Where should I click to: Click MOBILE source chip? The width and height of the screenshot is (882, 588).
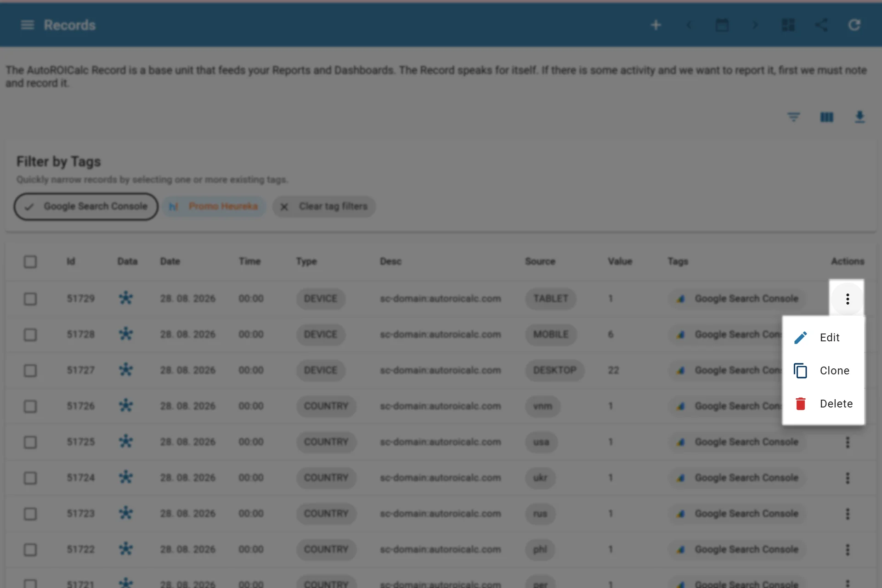551,334
